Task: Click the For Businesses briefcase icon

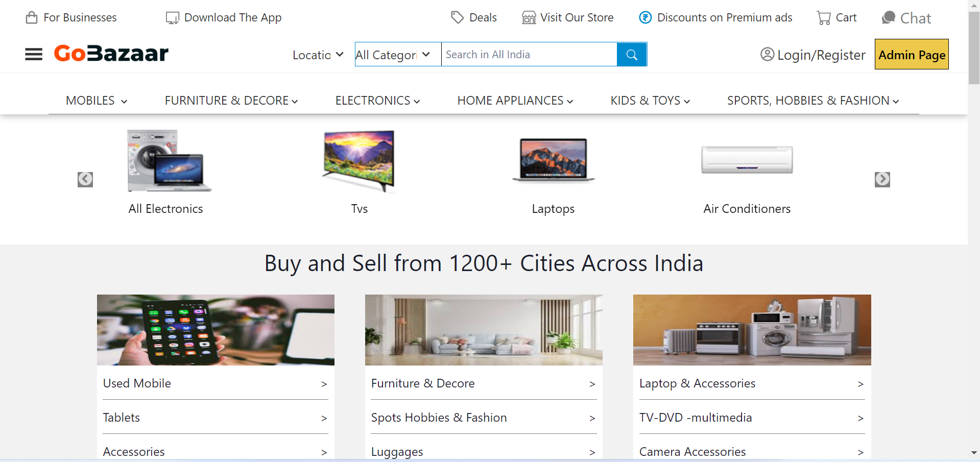Action: pos(32,17)
